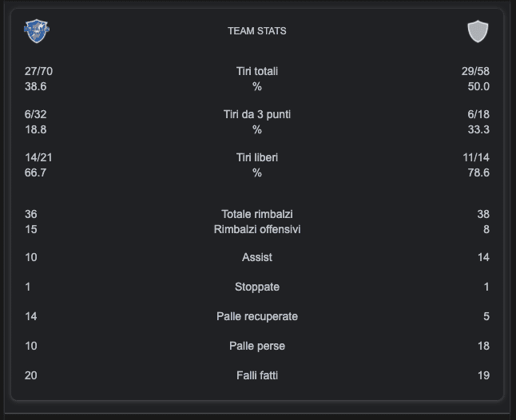
Task: Click the 27/70 home total shots value
Action: pos(38,71)
